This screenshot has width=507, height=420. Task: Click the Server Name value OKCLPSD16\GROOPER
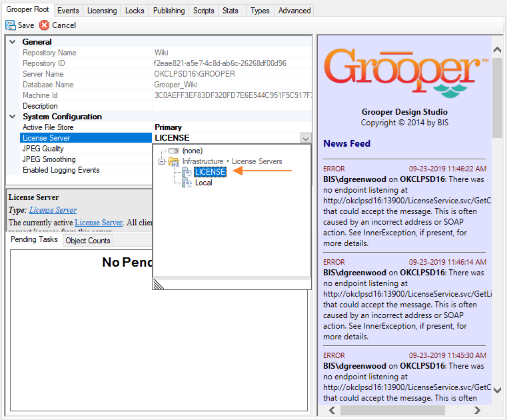[195, 74]
